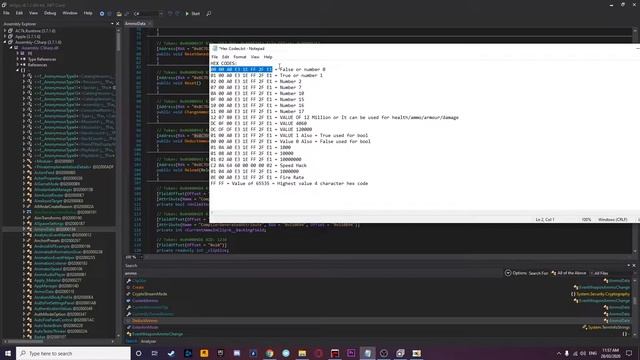Open the C# language dropdown in dnSpy toolbar
This screenshot has height=360, width=640.
click(148, 13)
